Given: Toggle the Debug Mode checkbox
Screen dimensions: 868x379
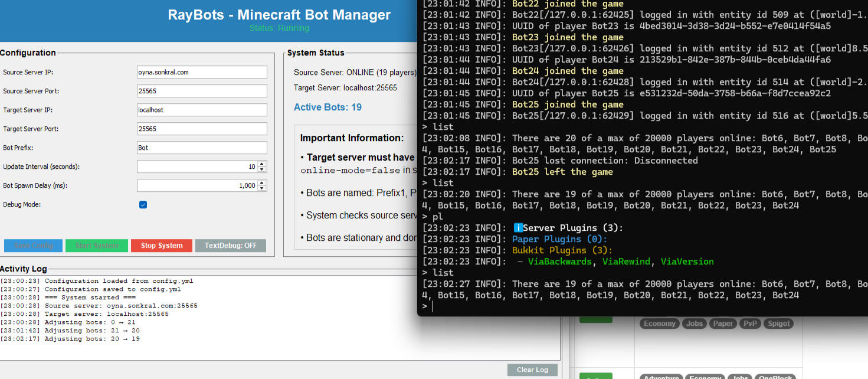Looking at the screenshot, I should pyautogui.click(x=143, y=205).
